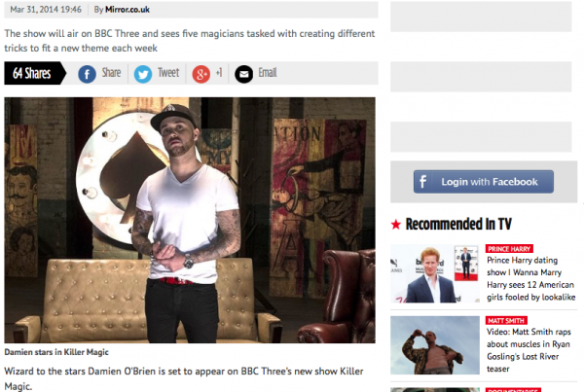Open Prince Harry dating show article headline
This screenshot has height=392, width=584.
point(531,278)
